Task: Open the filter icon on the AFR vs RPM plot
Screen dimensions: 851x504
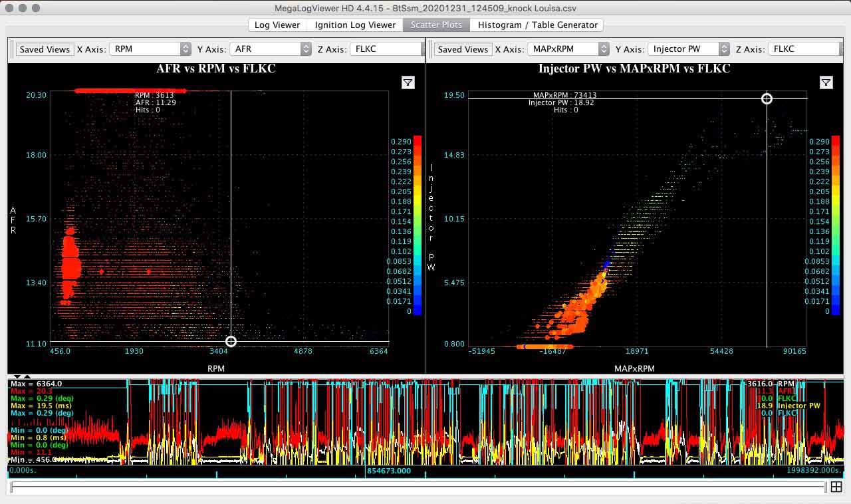Action: pyautogui.click(x=408, y=82)
